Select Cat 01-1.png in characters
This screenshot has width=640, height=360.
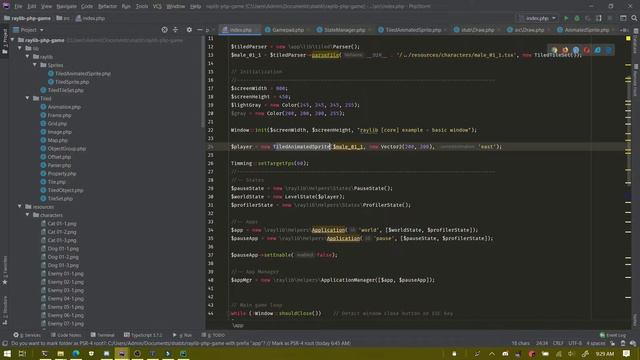(x=62, y=224)
